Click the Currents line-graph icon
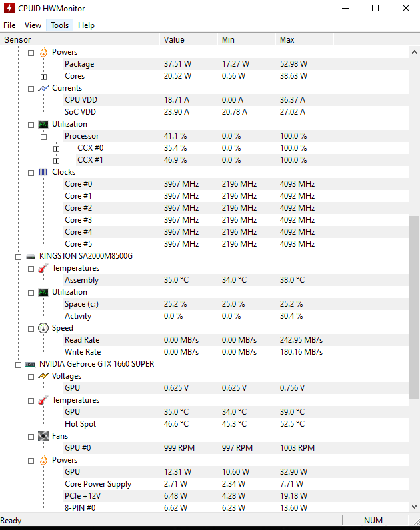Viewport: 420px width, 530px height. (43, 88)
